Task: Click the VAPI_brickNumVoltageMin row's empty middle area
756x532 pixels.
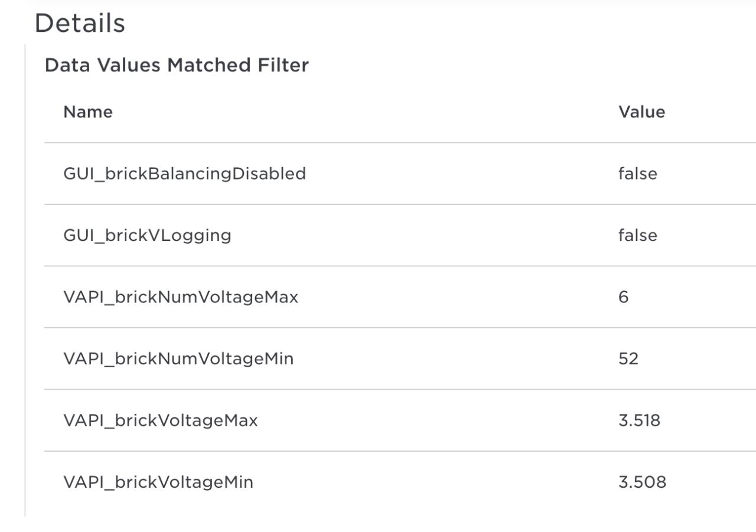Action: (x=455, y=358)
